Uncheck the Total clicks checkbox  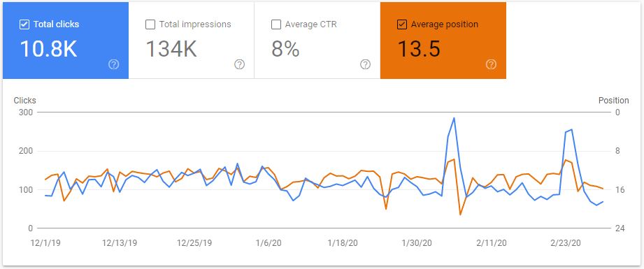(24, 24)
